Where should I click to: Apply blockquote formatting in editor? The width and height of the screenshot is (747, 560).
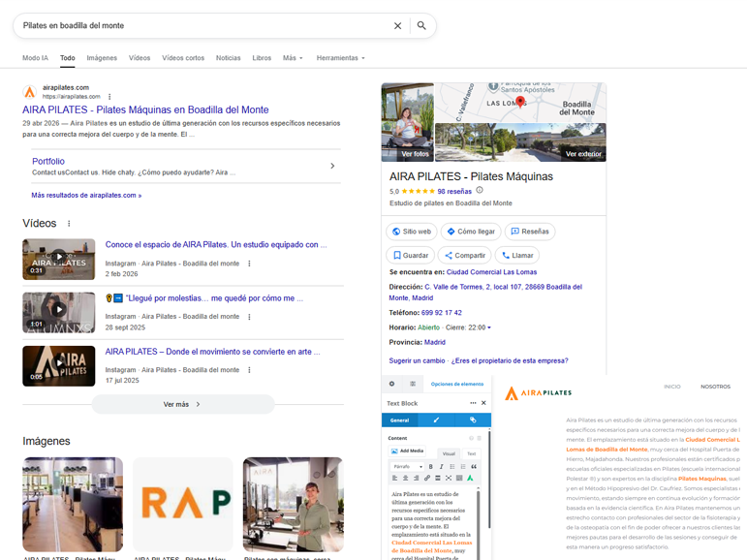point(474,467)
